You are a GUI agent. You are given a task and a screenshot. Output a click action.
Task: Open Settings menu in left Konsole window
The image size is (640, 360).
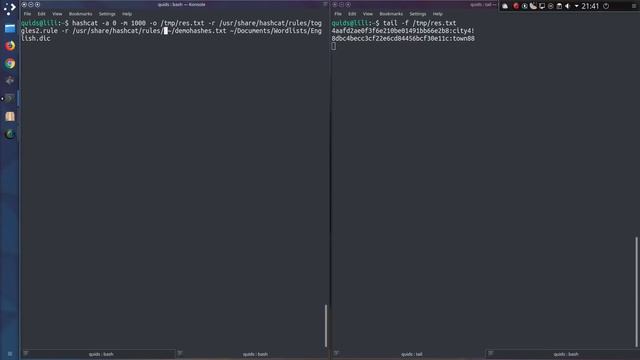(x=107, y=14)
